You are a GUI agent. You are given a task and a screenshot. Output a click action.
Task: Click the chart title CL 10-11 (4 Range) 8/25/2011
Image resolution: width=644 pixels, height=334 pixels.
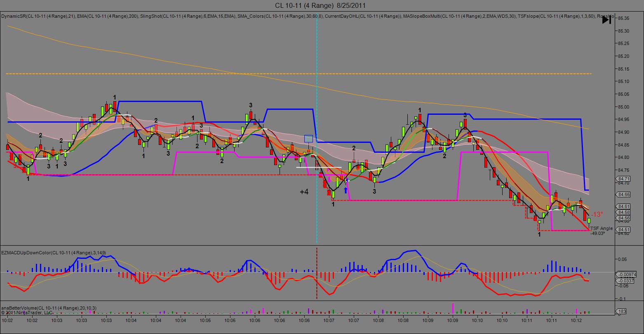click(320, 5)
